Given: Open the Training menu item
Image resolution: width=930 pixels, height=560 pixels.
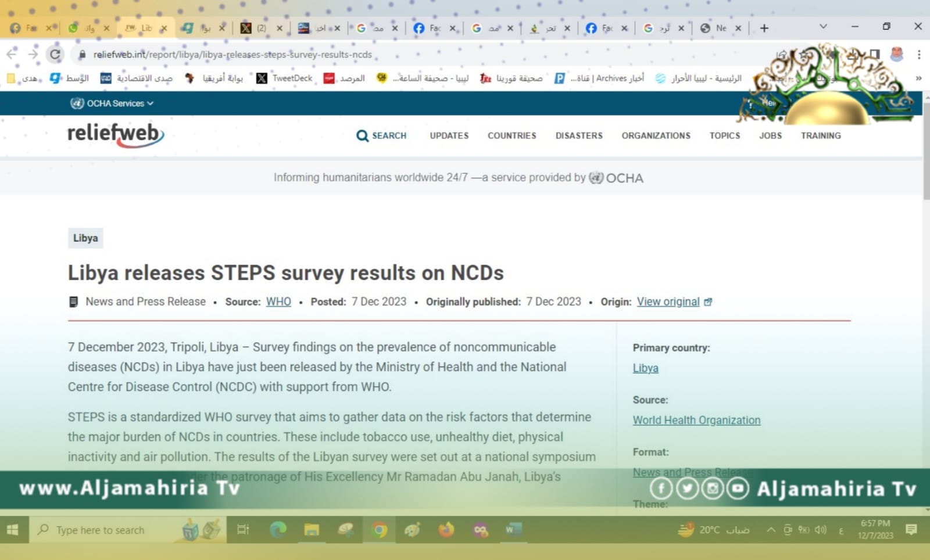Looking at the screenshot, I should tap(821, 135).
